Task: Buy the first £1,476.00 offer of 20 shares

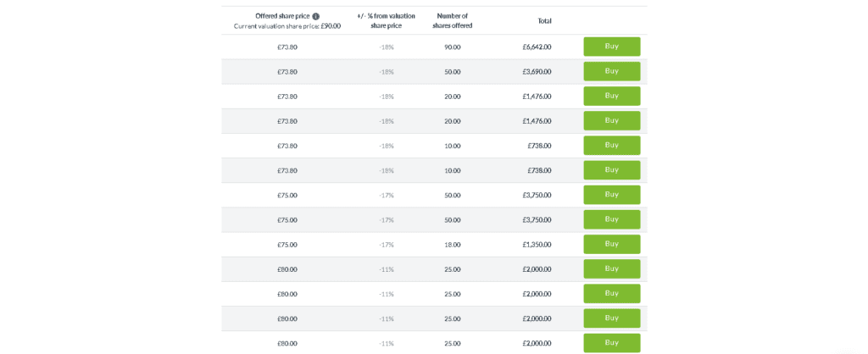Action: click(611, 96)
